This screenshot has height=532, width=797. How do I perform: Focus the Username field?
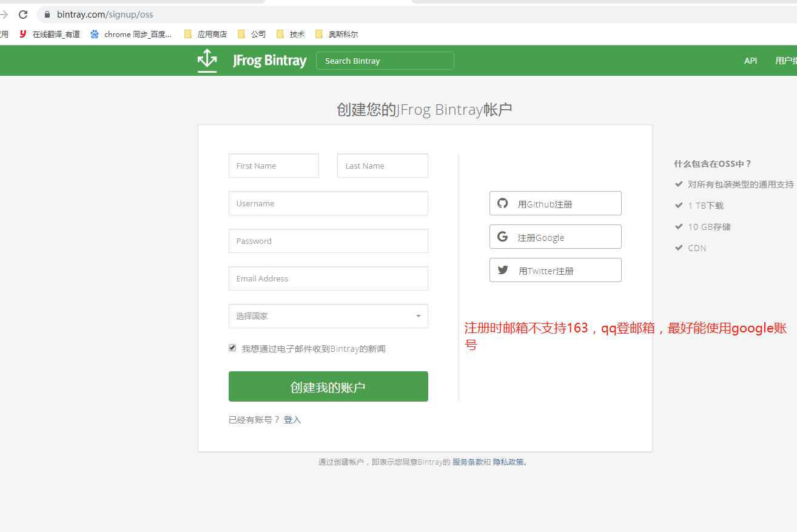328,203
